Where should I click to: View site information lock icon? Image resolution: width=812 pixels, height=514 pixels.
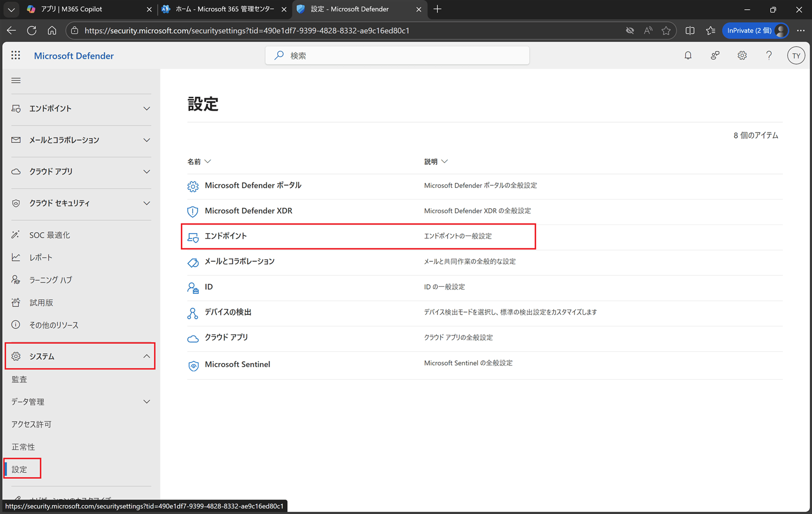75,31
